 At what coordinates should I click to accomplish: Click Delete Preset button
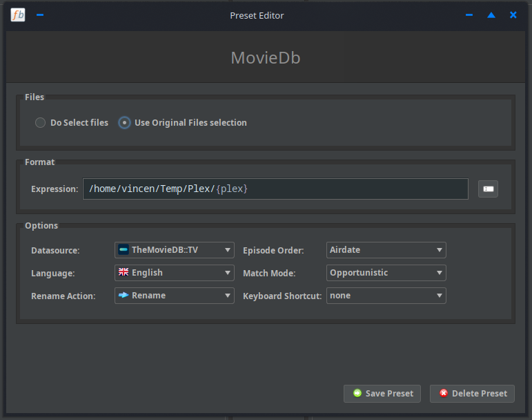point(472,394)
